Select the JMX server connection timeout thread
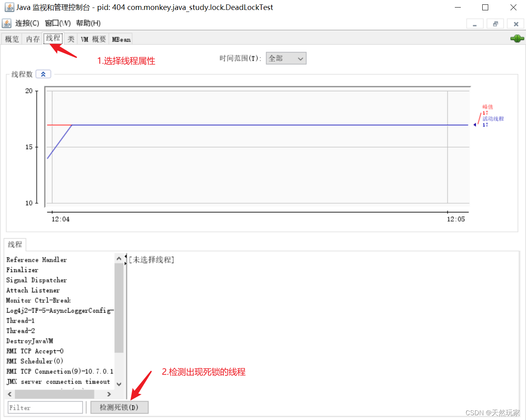 [x=58, y=381]
